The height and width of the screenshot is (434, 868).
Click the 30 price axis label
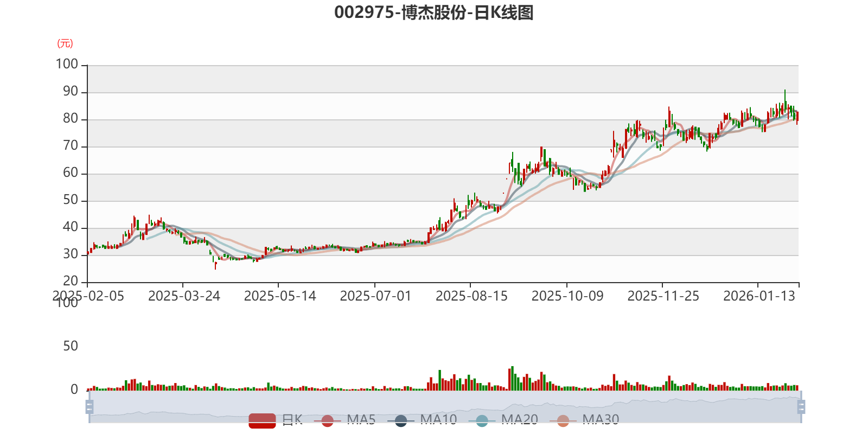click(71, 254)
